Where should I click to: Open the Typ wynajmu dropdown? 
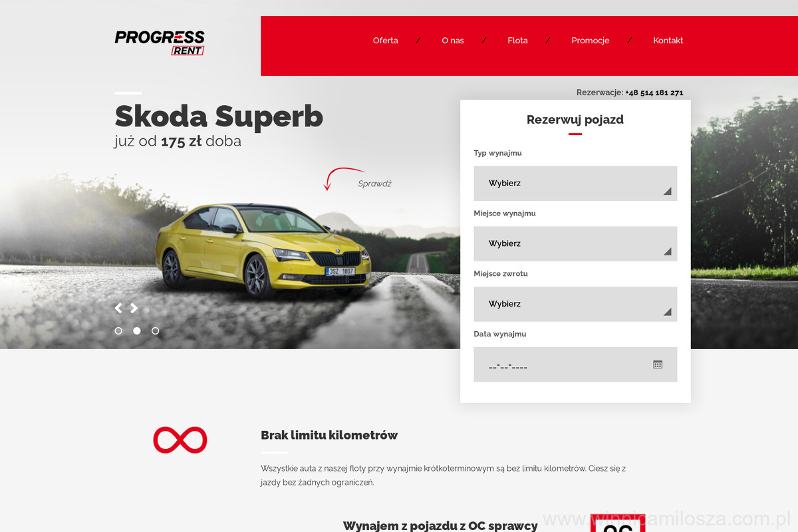tap(575, 184)
